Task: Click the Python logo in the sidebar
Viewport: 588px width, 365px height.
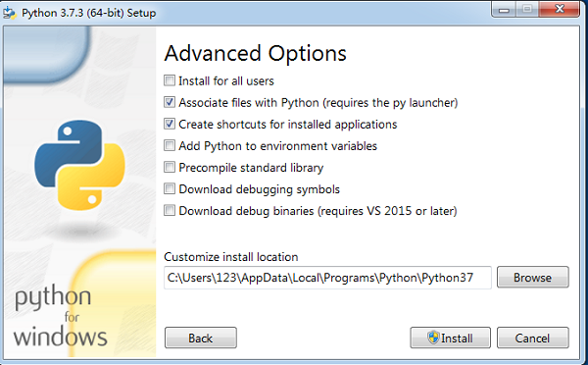Action: pos(79,165)
